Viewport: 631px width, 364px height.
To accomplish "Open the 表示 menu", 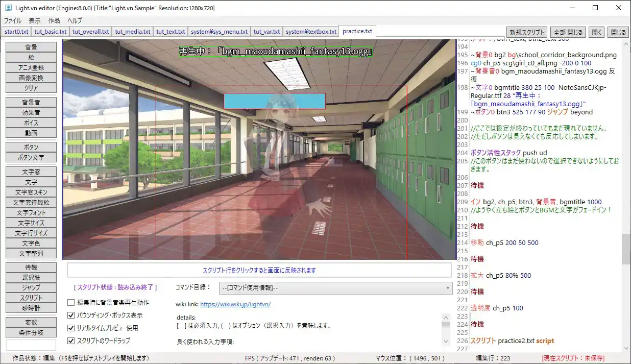I will coord(34,20).
